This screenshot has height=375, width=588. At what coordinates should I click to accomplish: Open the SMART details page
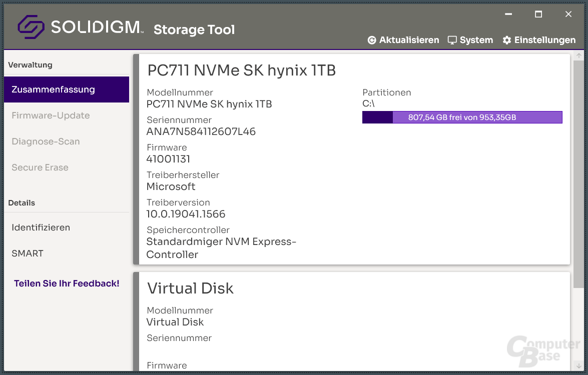coord(28,253)
